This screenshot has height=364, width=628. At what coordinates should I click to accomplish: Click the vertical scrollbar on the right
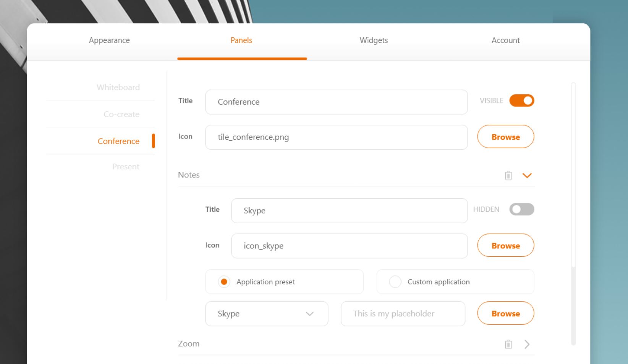coord(573,214)
